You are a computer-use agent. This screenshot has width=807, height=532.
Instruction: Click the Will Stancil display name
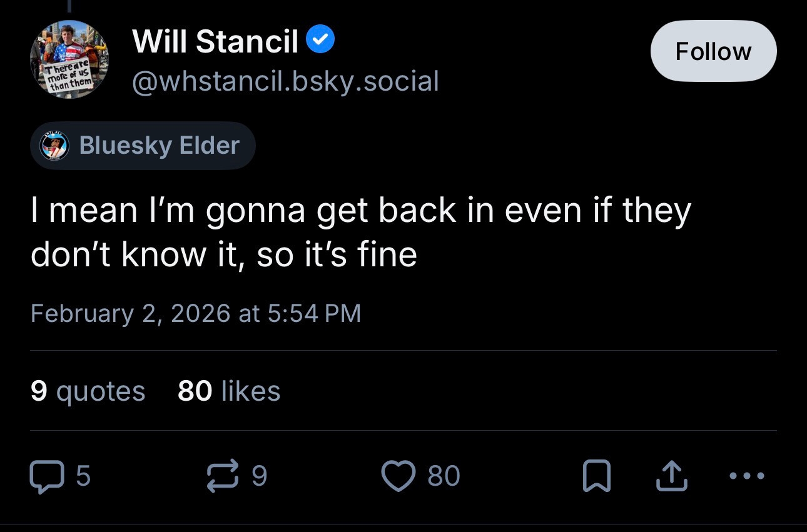pyautogui.click(x=215, y=42)
